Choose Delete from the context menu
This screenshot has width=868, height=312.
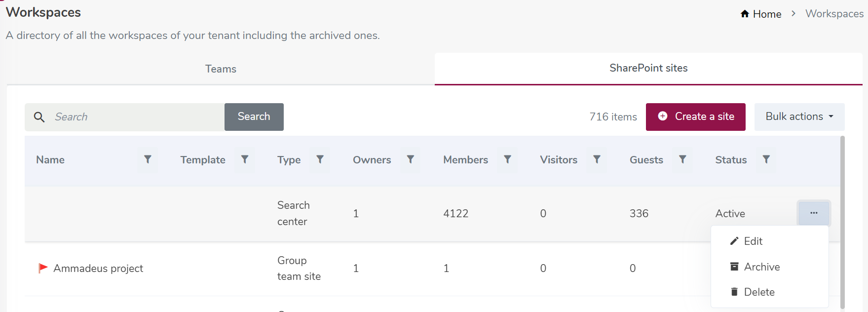[x=770, y=292]
